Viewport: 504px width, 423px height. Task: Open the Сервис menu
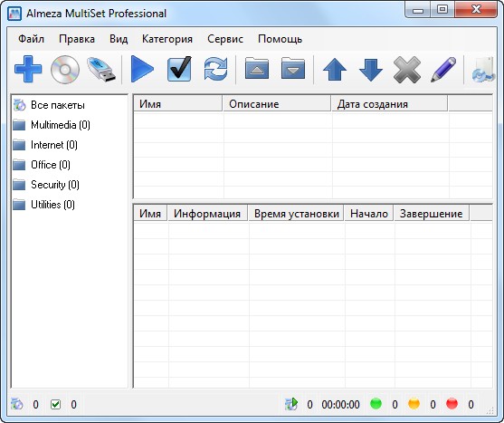tap(225, 39)
